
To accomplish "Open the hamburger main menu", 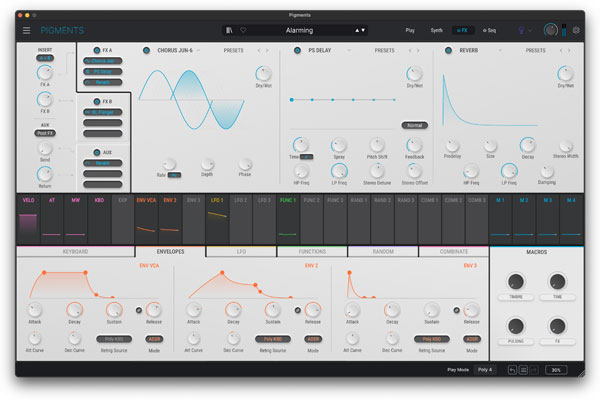I will point(26,30).
